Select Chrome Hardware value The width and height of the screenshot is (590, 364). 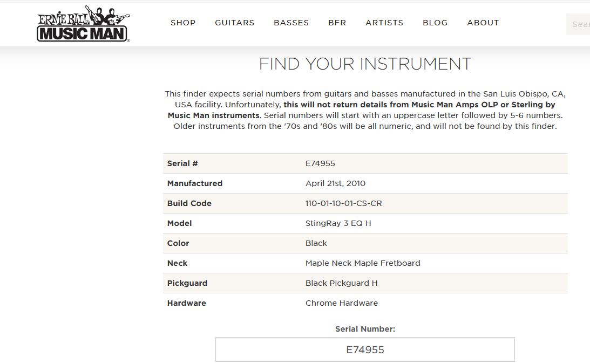pos(342,303)
